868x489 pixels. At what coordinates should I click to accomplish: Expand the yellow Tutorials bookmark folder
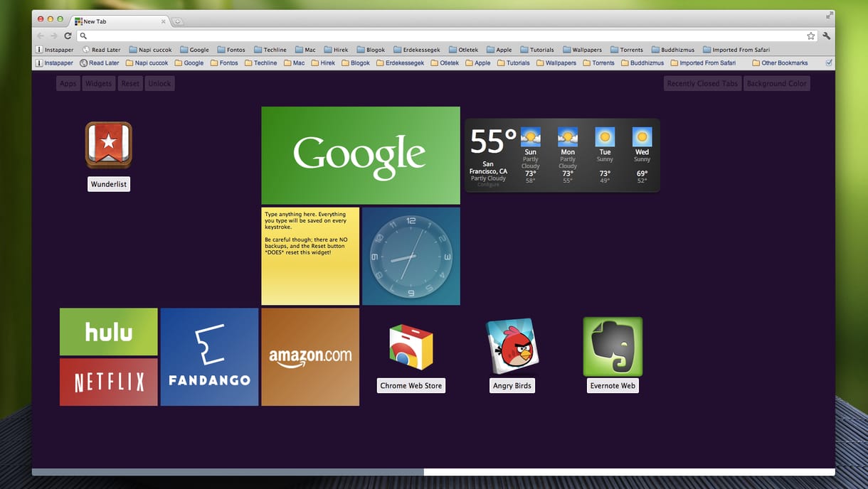click(513, 63)
